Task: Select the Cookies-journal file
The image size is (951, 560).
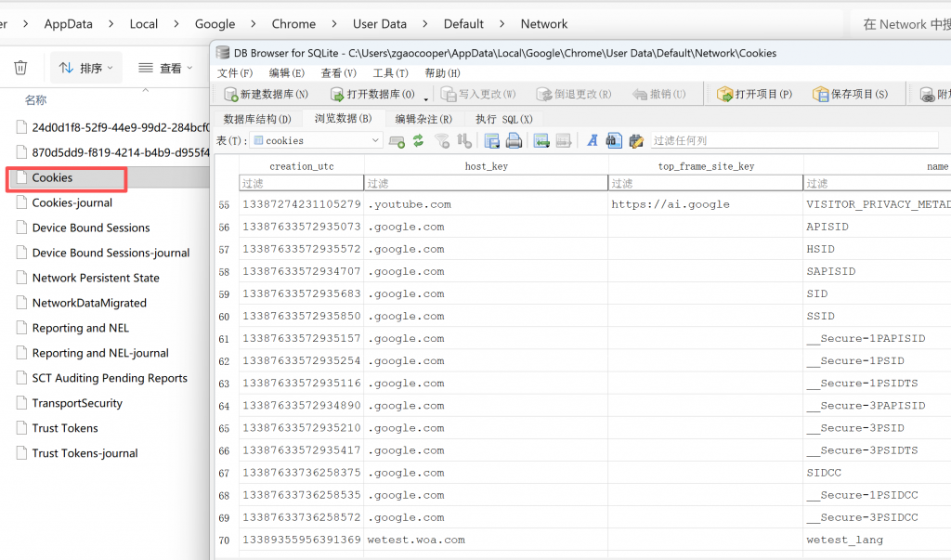Action: [72, 202]
